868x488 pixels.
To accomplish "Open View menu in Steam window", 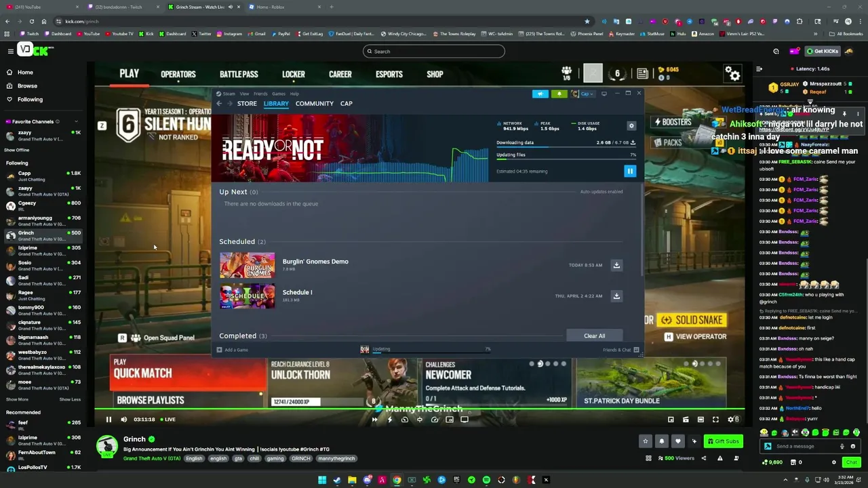I will coord(244,94).
